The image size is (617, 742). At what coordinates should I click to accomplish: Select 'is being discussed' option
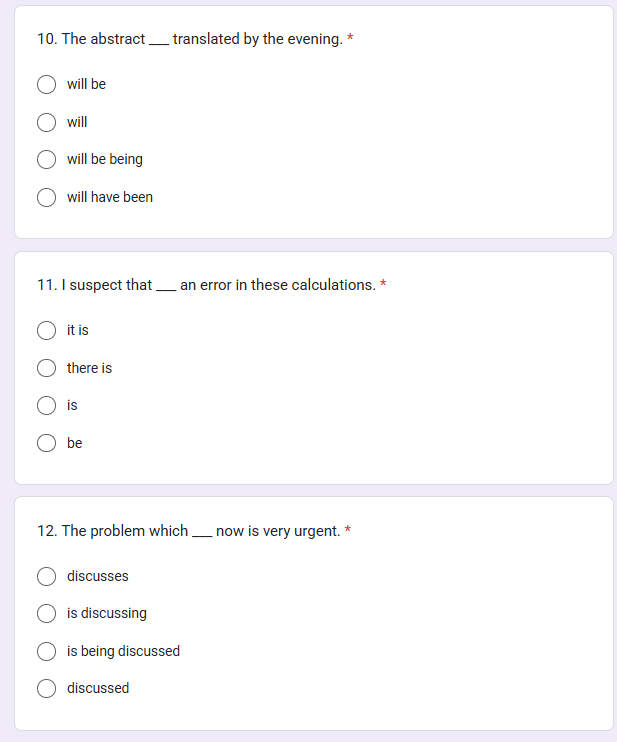(46, 651)
